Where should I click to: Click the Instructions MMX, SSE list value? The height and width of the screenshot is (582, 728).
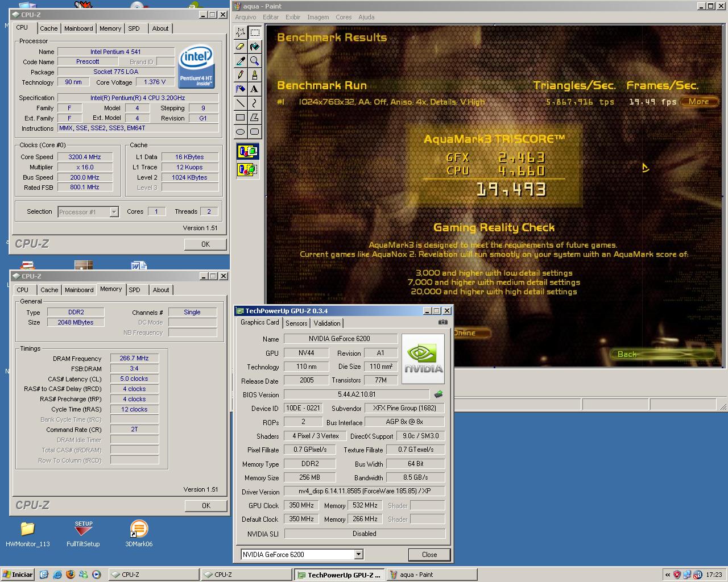click(x=138, y=128)
